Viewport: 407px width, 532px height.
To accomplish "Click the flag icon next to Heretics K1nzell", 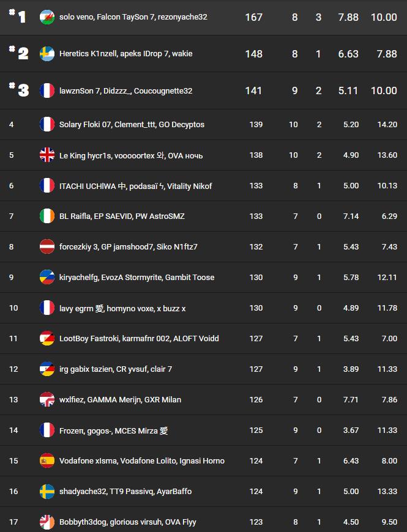I will coord(47,54).
